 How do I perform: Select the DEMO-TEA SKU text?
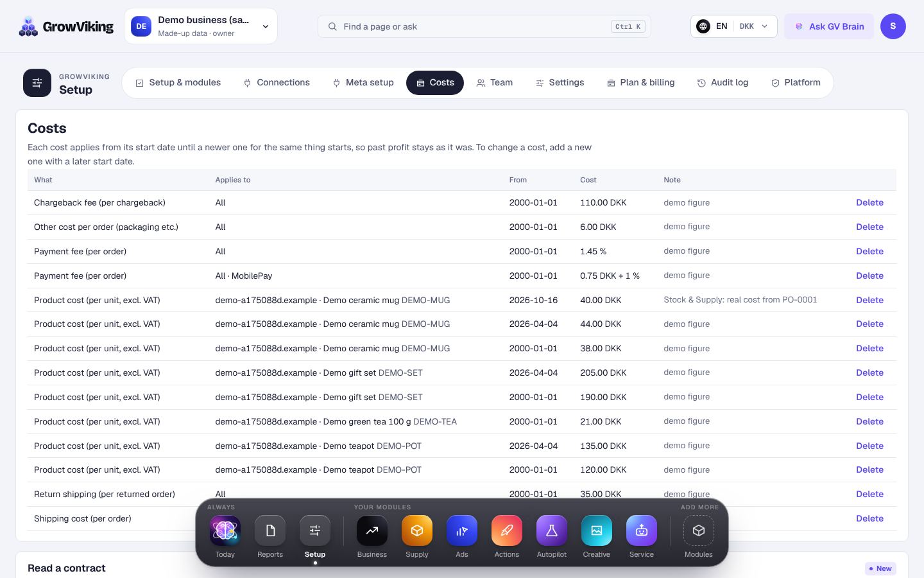tap(435, 422)
